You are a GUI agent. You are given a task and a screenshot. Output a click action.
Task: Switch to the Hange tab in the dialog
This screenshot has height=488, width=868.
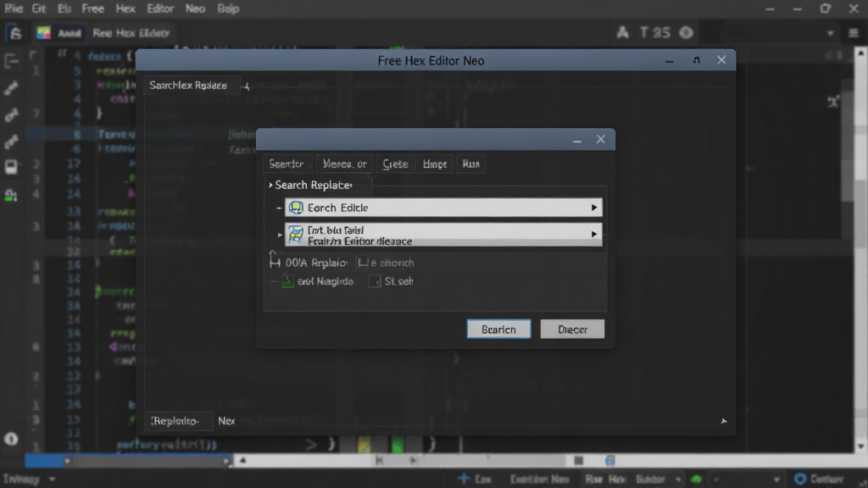pyautogui.click(x=435, y=164)
